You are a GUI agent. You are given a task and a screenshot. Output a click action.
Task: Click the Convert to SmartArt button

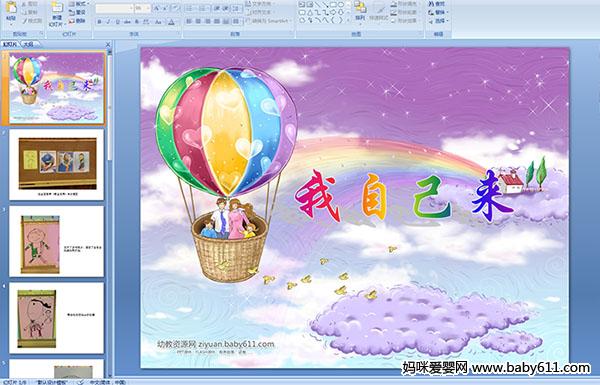pyautogui.click(x=269, y=21)
